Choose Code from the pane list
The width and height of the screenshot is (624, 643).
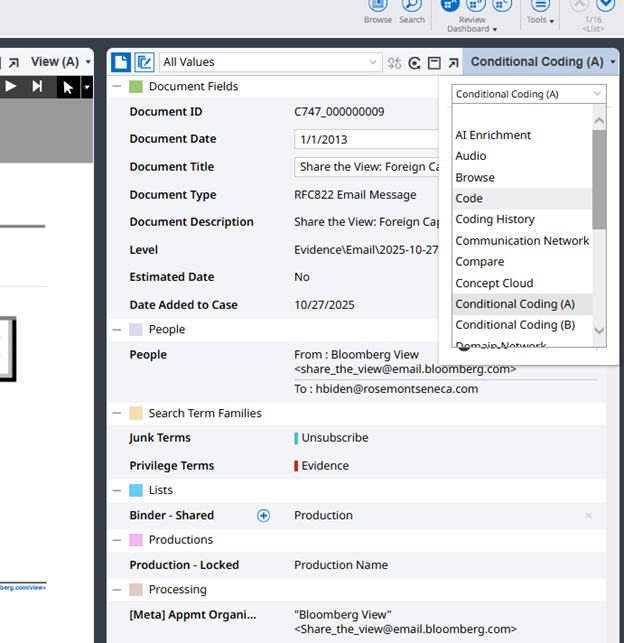coord(522,198)
